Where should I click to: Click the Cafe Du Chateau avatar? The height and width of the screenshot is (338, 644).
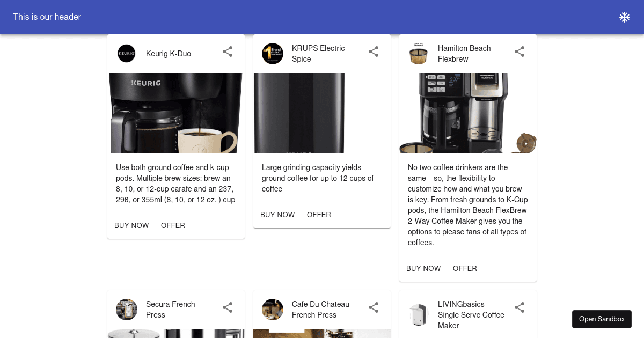(x=273, y=310)
